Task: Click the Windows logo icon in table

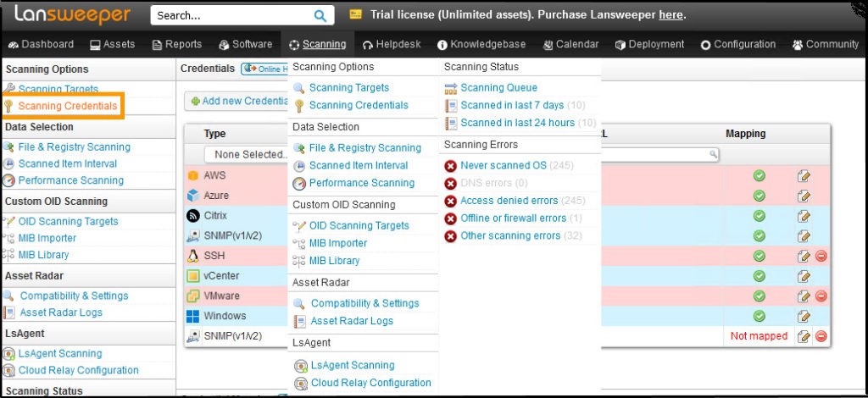Action: (x=192, y=316)
